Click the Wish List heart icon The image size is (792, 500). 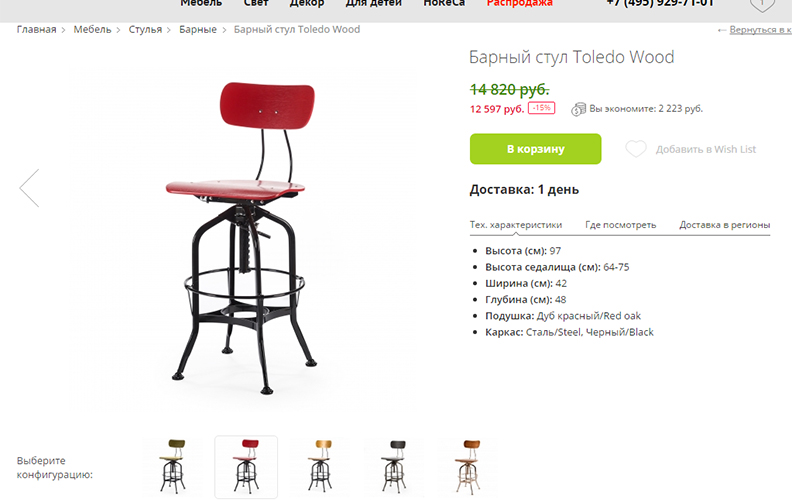click(635, 149)
